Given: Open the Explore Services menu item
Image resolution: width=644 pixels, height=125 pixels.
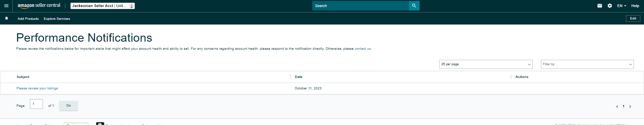Looking at the screenshot, I should point(57,19).
